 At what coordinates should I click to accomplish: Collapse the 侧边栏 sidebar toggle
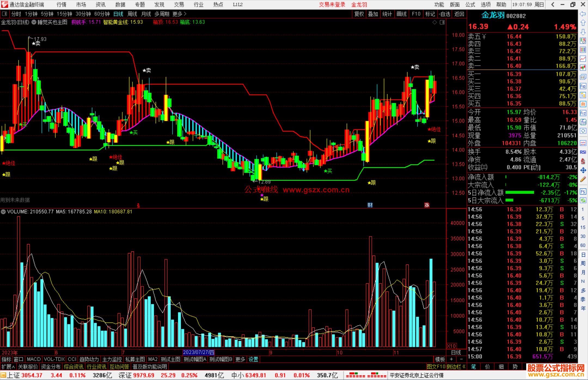[456, 367]
